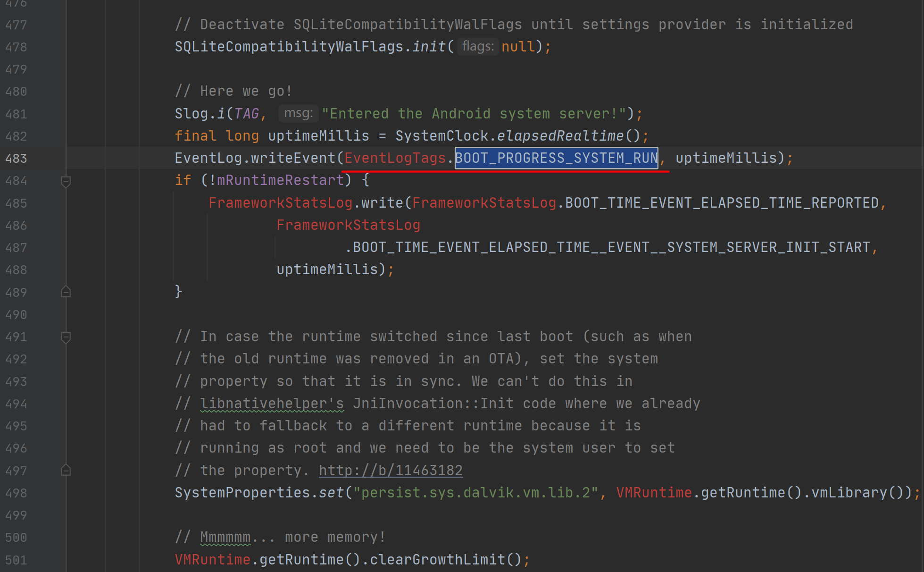The height and width of the screenshot is (572, 924).
Task: Collapse comment block fold marker at line 491
Action: [66, 337]
